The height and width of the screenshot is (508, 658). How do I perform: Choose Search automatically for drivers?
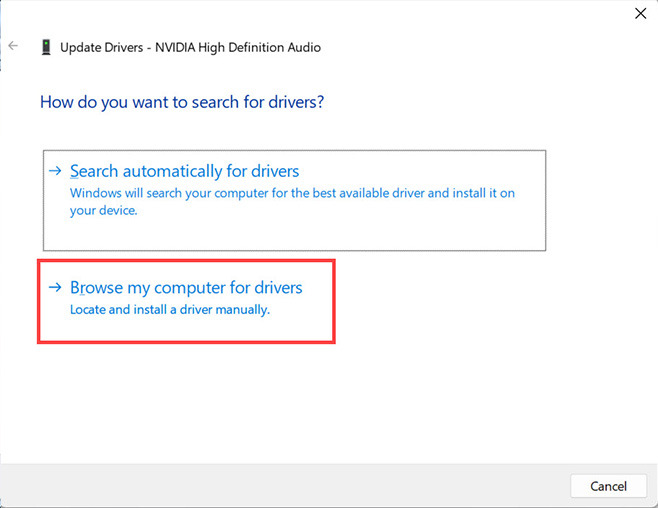pyautogui.click(x=184, y=171)
